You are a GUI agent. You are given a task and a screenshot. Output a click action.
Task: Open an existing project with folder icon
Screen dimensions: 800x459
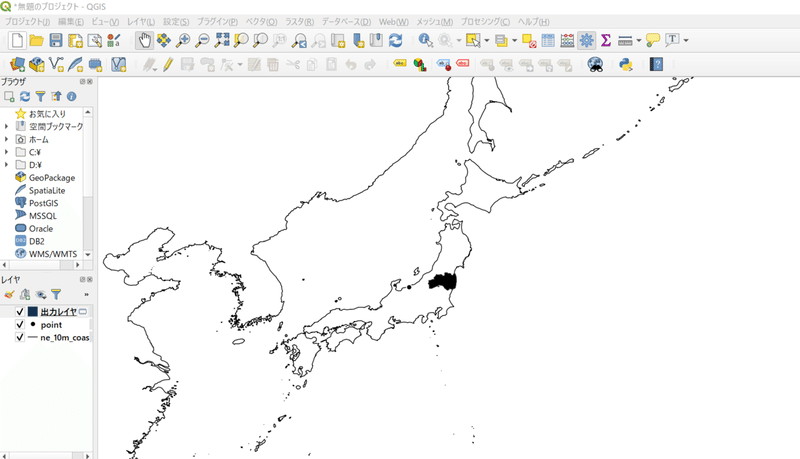coord(36,40)
